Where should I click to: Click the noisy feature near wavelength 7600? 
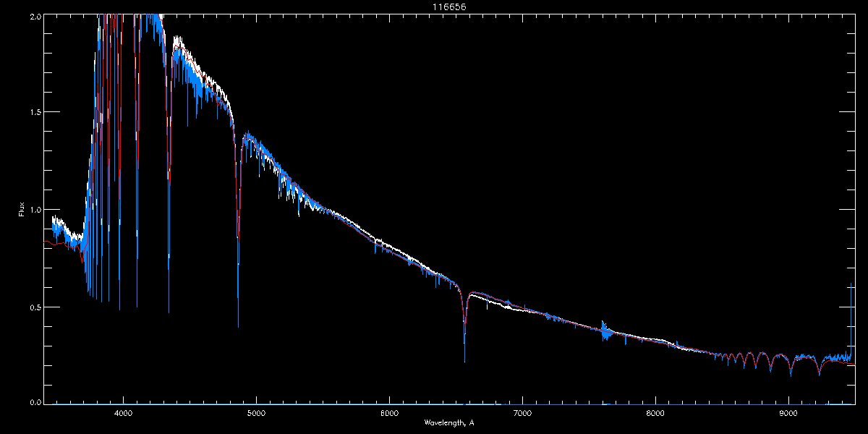click(x=605, y=331)
